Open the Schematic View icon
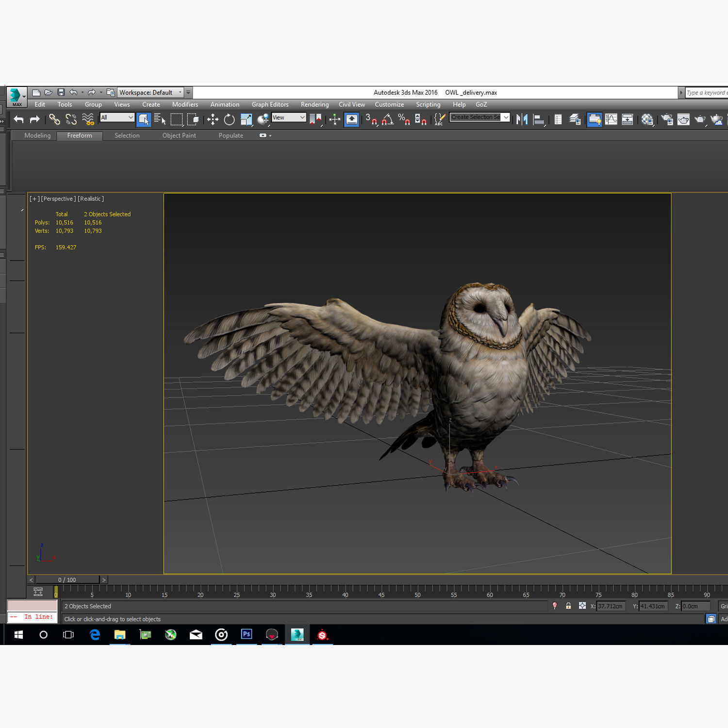This screenshot has height=728, width=728. (627, 119)
